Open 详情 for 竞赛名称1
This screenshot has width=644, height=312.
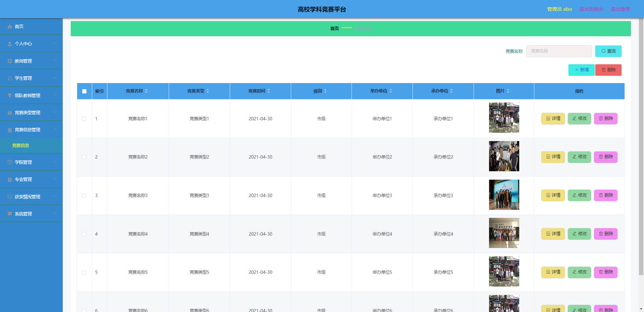(x=553, y=119)
